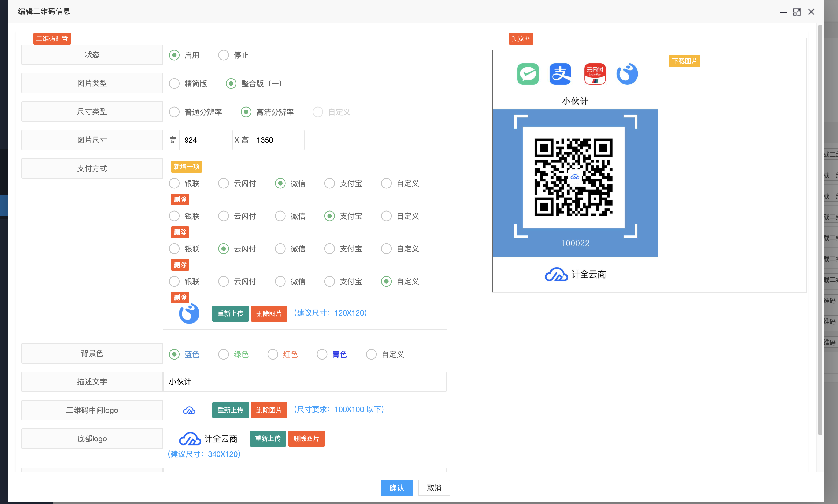Click 删除图片 for QR center logo
Screen dimensions: 838x504
coord(269,410)
